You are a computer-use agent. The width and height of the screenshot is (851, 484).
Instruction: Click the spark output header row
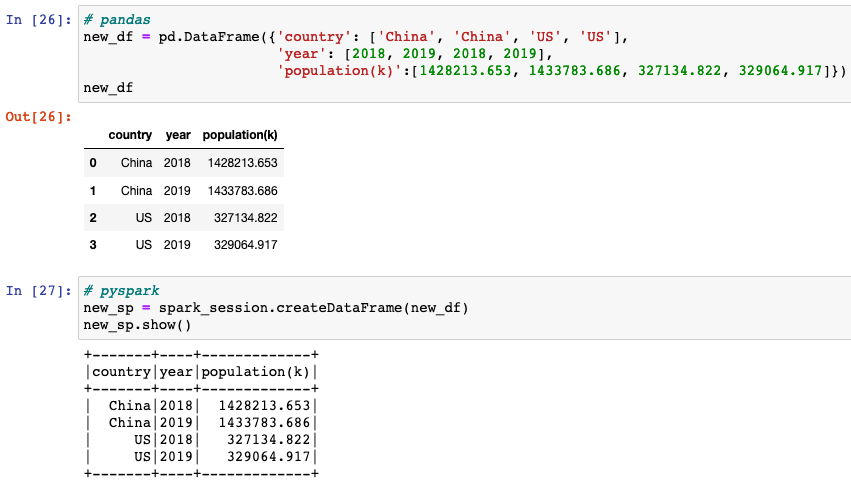tap(201, 372)
